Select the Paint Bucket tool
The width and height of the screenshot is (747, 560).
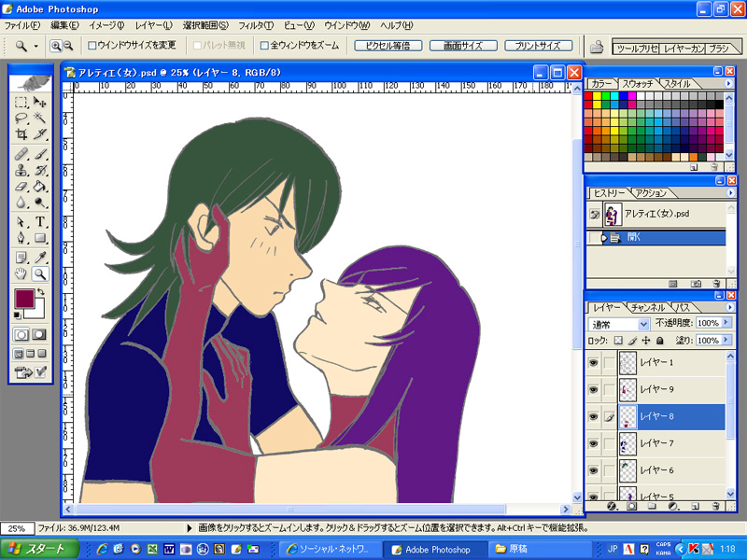click(40, 186)
